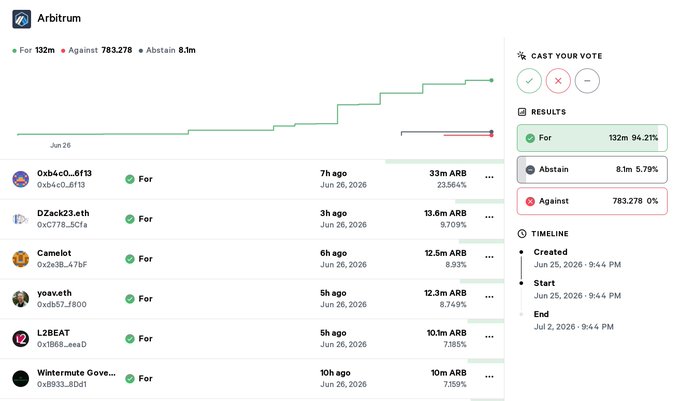Image resolution: width=680 pixels, height=401 pixels.
Task: Click the For status icon on Wintermute row
Action: 130,378
